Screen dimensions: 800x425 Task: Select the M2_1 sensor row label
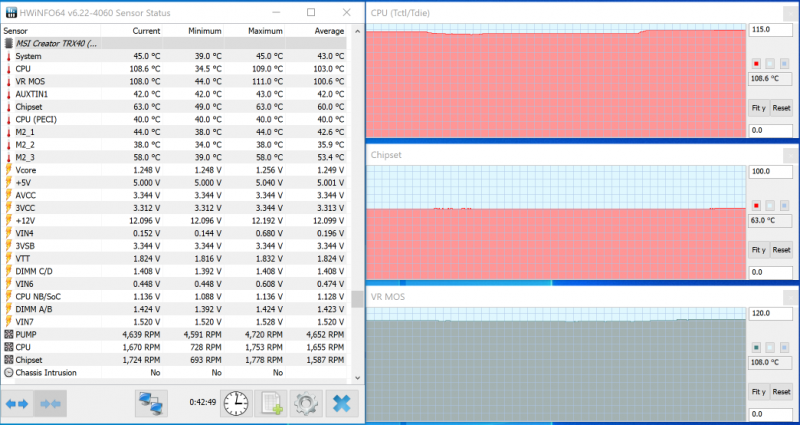25,132
